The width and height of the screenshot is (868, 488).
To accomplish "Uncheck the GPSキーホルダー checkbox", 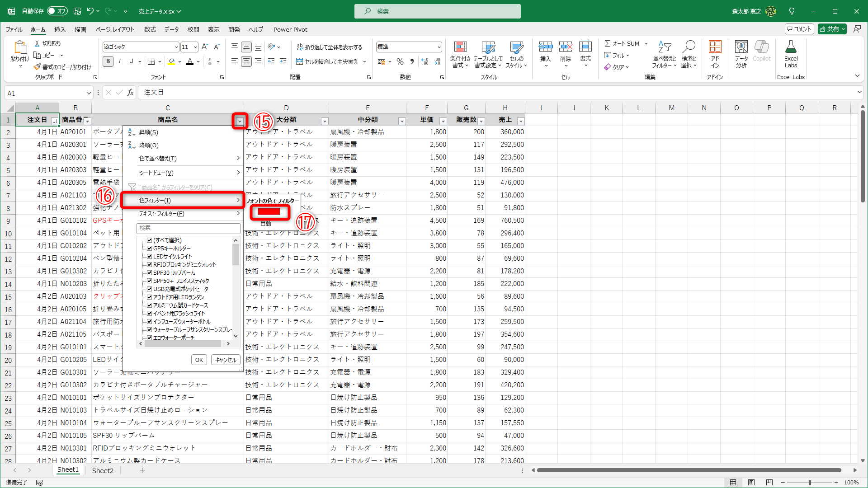I will (149, 249).
